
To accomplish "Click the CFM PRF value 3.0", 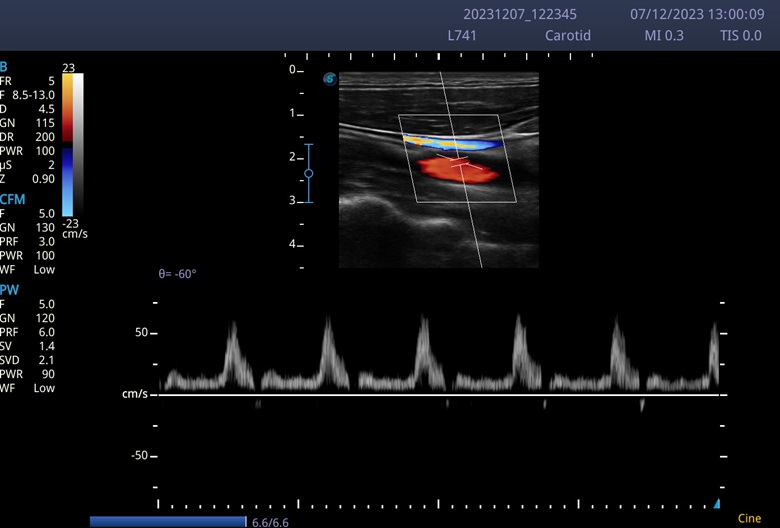I will pos(47,241).
